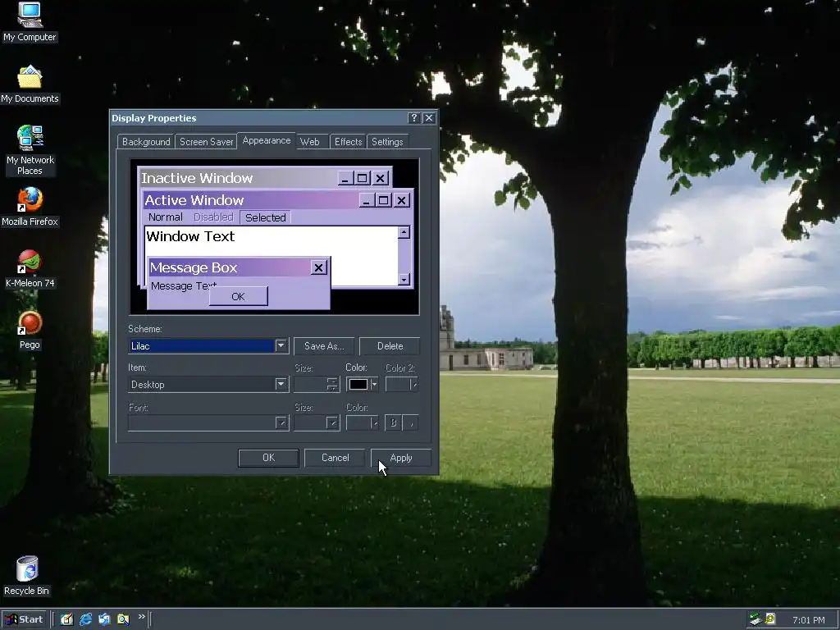Viewport: 840px width, 630px height.
Task: Expand the Scheme dropdown arrow
Action: click(x=281, y=345)
